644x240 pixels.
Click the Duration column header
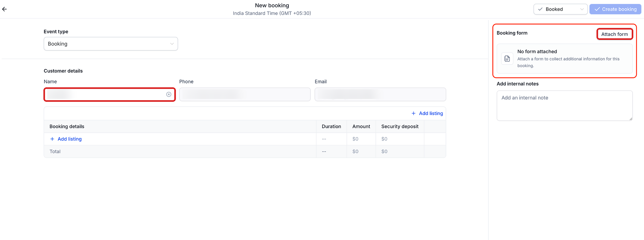[331, 126]
